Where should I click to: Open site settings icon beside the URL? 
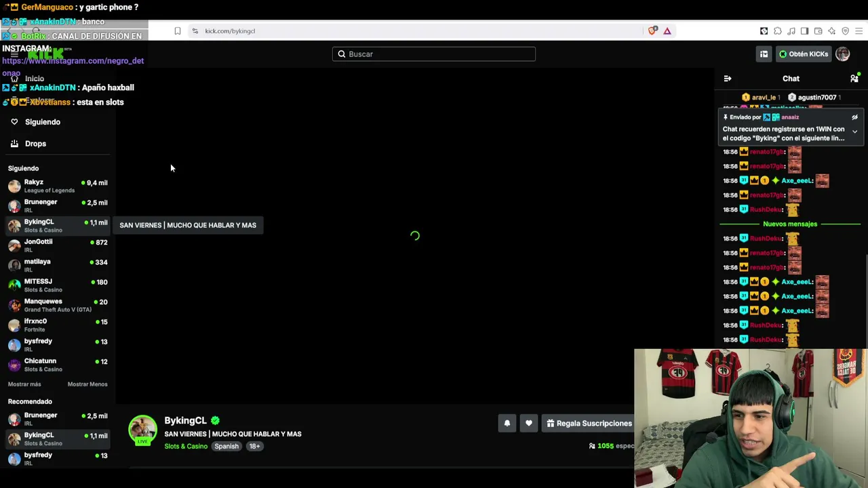pyautogui.click(x=195, y=30)
